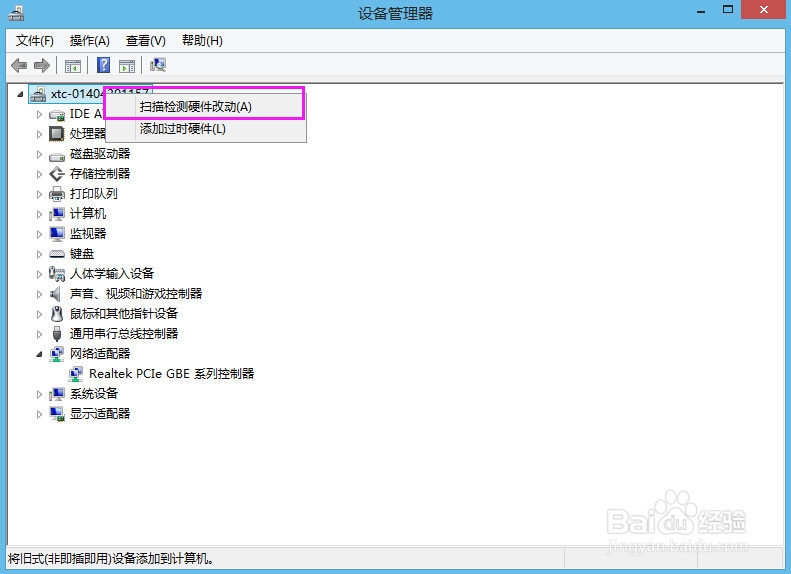791x574 pixels.
Task: Click scan for hardware changes toolbar icon
Action: pos(158,65)
